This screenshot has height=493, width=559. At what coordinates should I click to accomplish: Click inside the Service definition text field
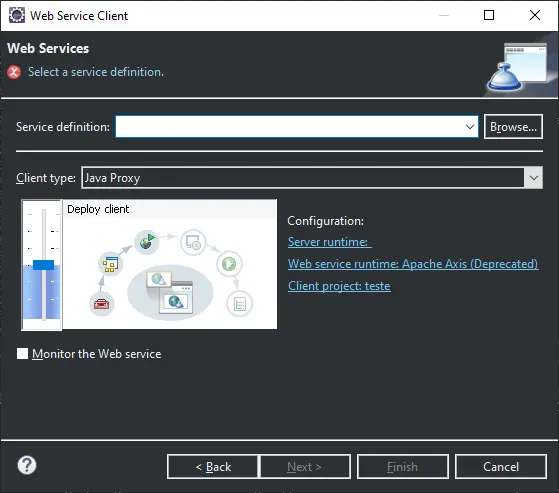pos(289,127)
